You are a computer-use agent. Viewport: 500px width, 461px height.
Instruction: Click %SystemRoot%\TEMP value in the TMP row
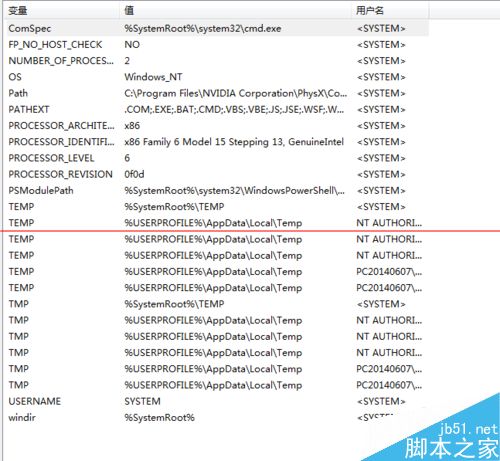tap(174, 304)
